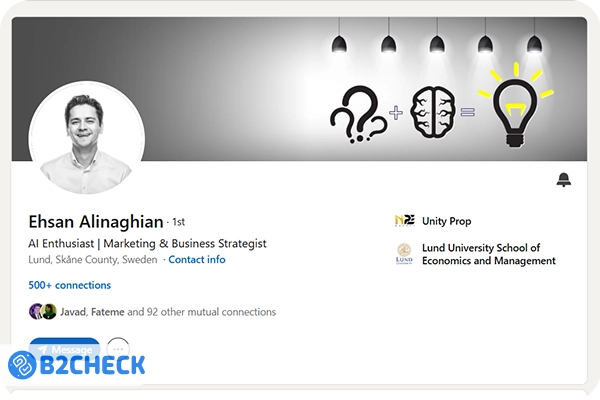Click the Message button

click(64, 349)
